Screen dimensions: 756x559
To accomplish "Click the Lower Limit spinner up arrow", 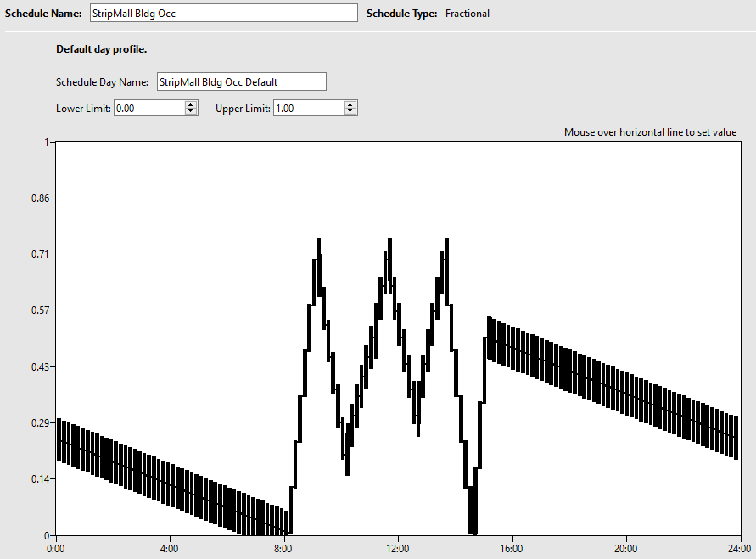I will pos(191,103).
